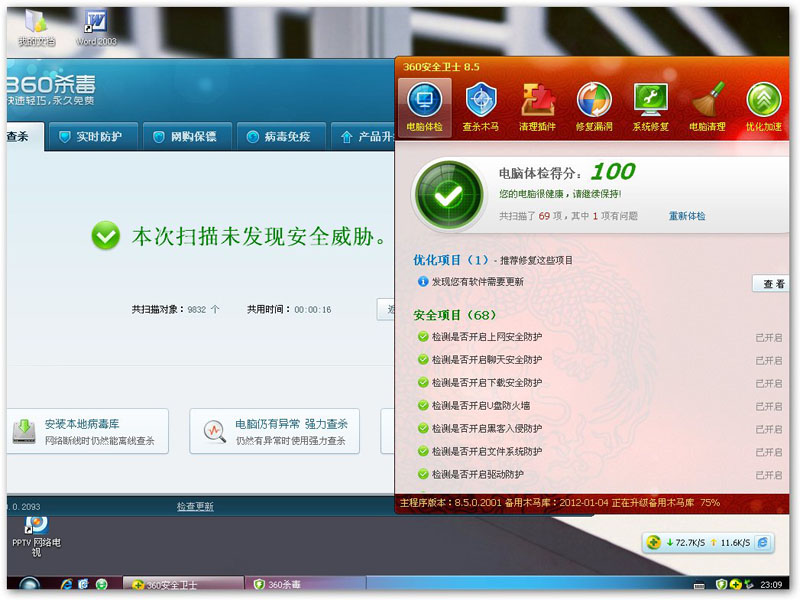
Task: Click 已开启 status for 聊天安全防护
Action: point(769,361)
